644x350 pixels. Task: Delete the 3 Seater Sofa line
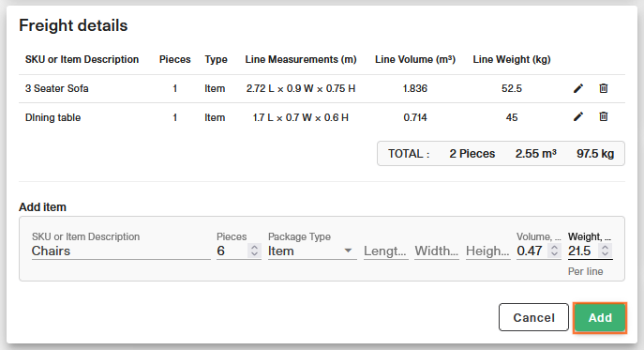coord(604,88)
